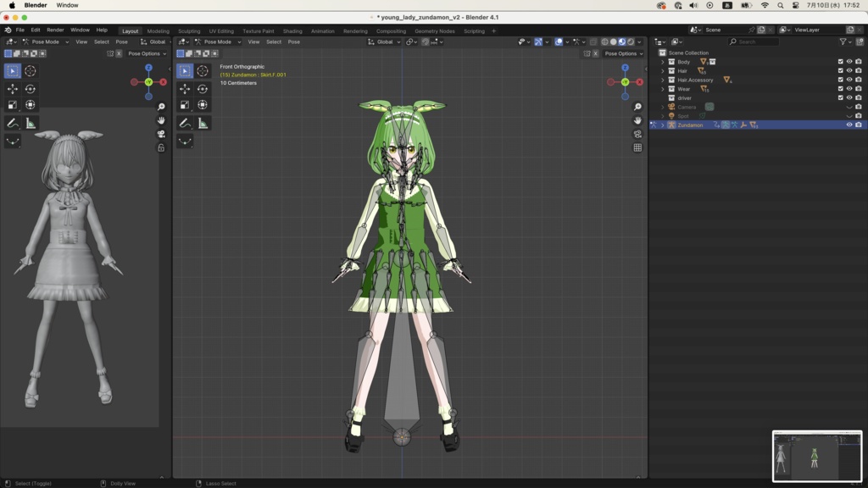Toggle X-axis mirror in the green-model viewport
Image resolution: width=868 pixels, height=488 pixels.
(596, 53)
